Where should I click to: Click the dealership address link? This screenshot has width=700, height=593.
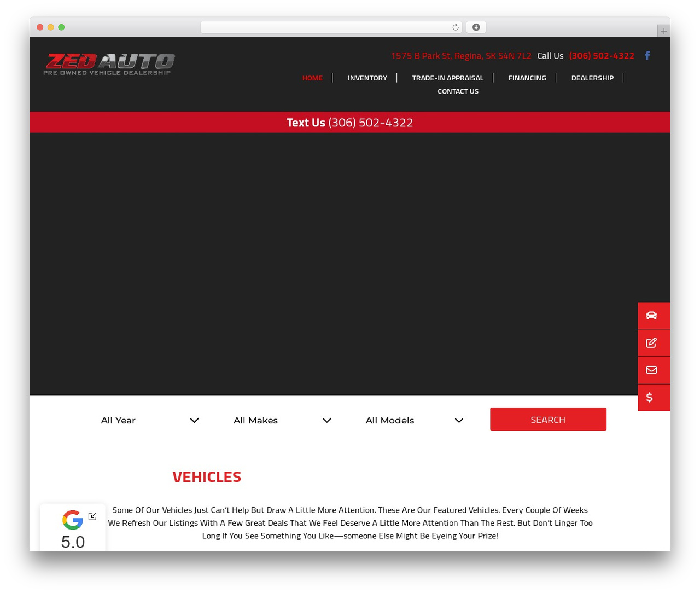pos(461,55)
